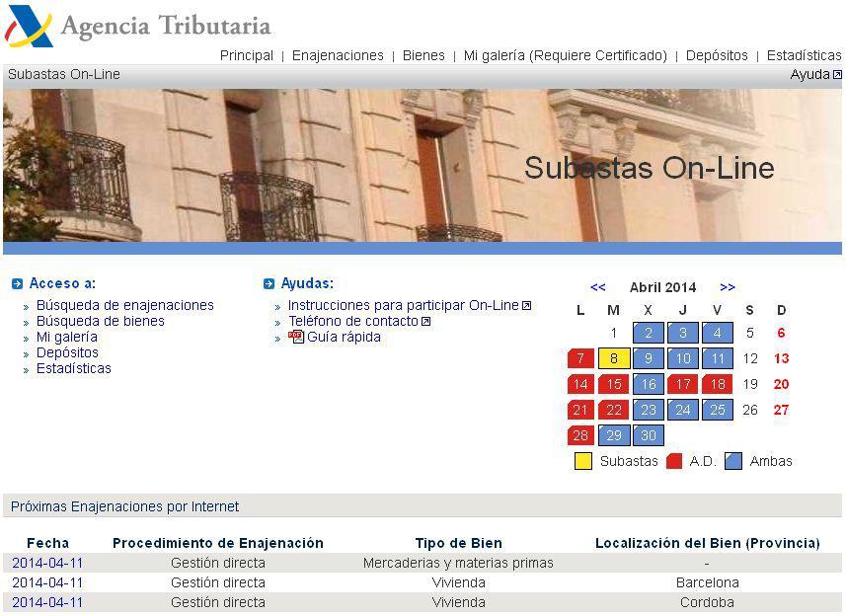Open the Estadísticas menu in top navigation

point(804,55)
